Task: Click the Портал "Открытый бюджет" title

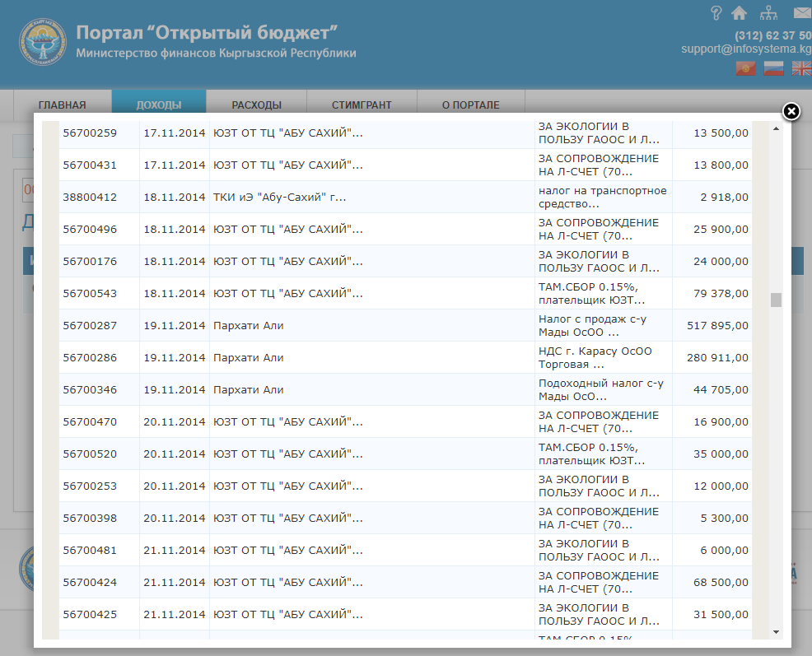Action: (x=208, y=33)
